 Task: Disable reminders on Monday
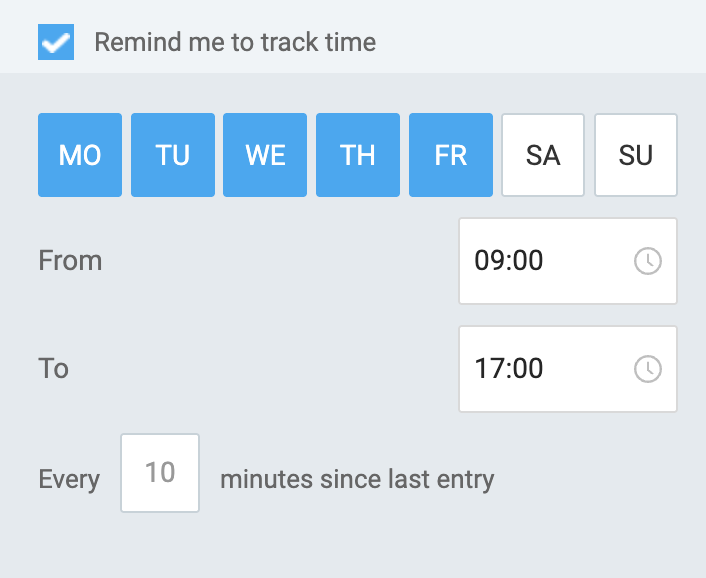pos(80,155)
